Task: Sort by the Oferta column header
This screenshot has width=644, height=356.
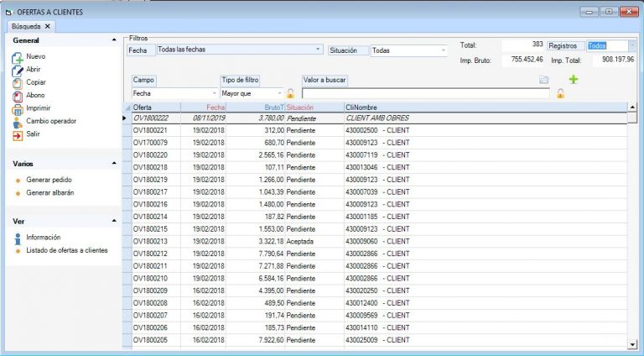Action: click(x=156, y=107)
